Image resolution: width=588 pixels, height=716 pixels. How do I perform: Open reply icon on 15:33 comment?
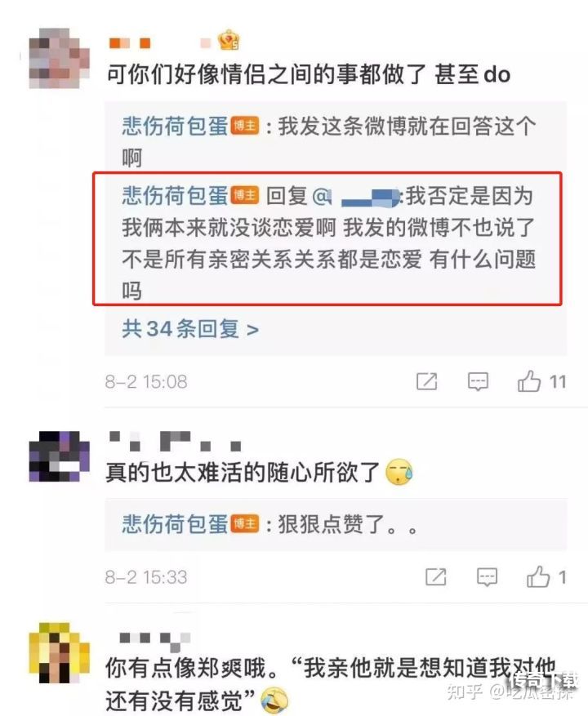click(x=487, y=577)
